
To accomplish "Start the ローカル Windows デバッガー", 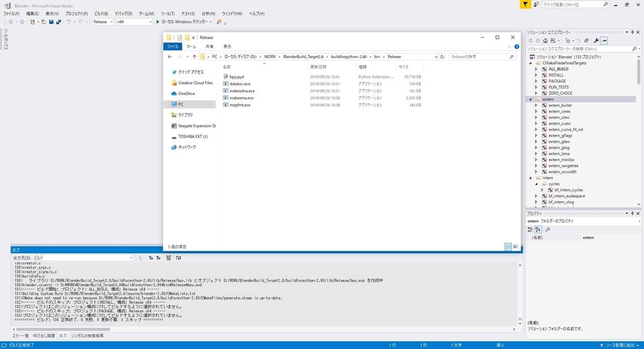I will pos(181,22).
